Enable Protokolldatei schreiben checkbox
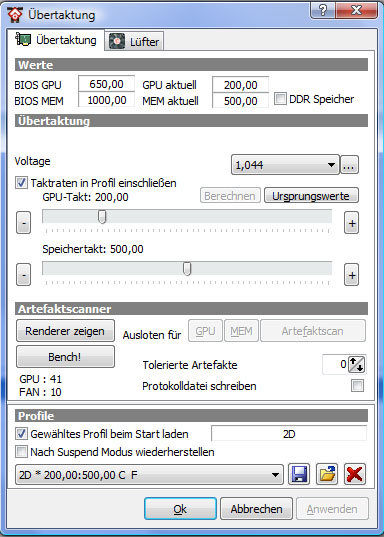This screenshot has width=384, height=537. click(357, 386)
